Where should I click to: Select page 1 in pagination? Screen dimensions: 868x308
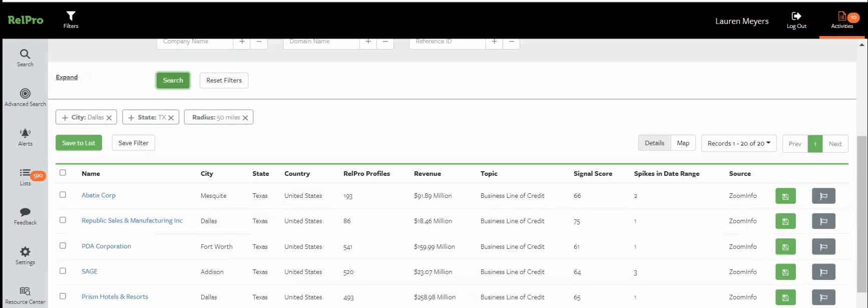(x=815, y=144)
